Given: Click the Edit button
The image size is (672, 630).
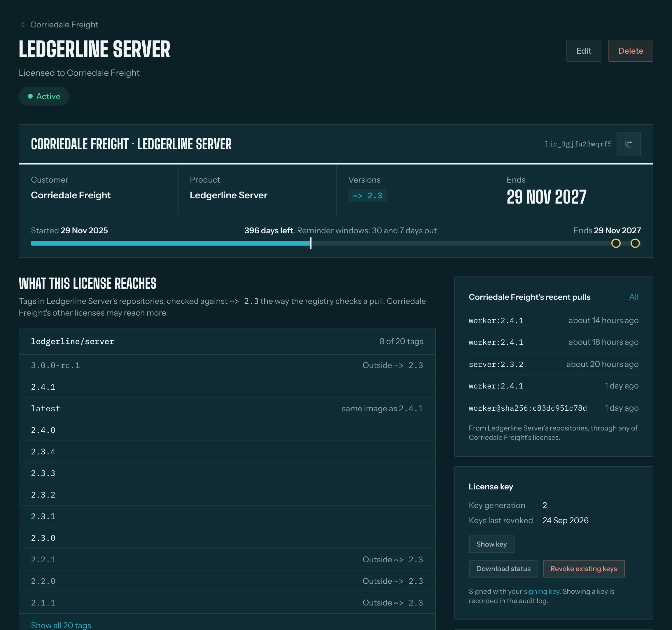Looking at the screenshot, I should click(x=583, y=51).
